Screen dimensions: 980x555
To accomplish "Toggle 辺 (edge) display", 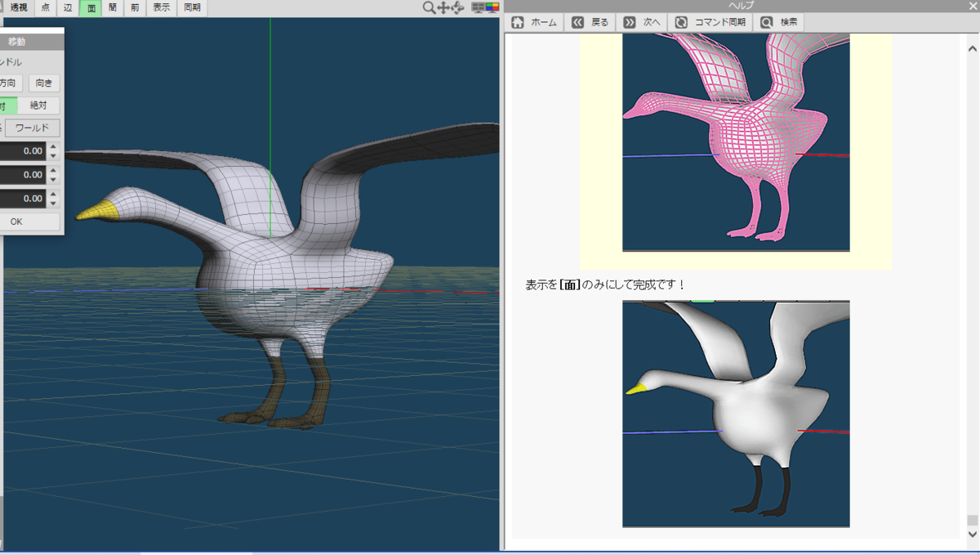I will tap(68, 8).
